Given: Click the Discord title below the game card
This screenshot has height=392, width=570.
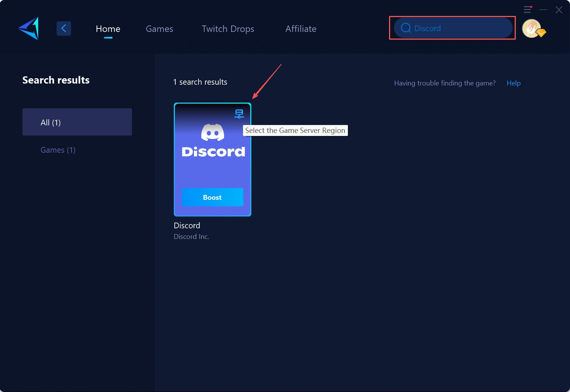Looking at the screenshot, I should (187, 225).
